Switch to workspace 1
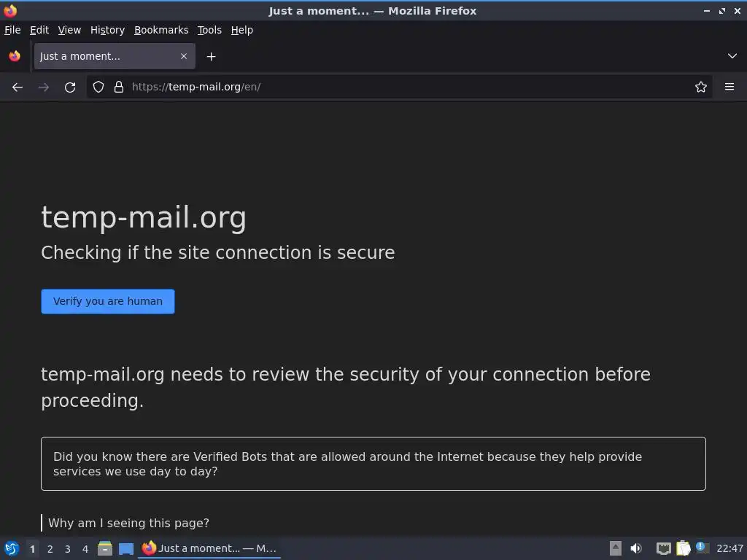Image resolution: width=747 pixels, height=560 pixels. (32, 549)
